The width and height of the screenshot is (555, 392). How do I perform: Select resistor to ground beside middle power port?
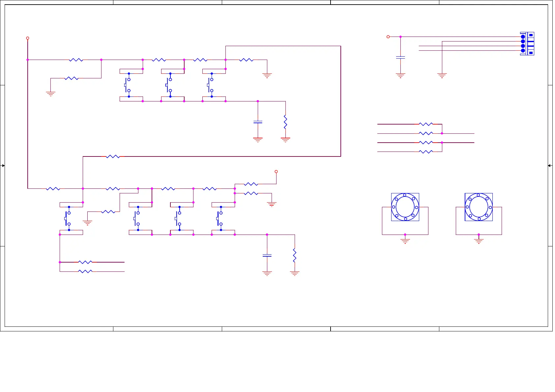click(251, 193)
